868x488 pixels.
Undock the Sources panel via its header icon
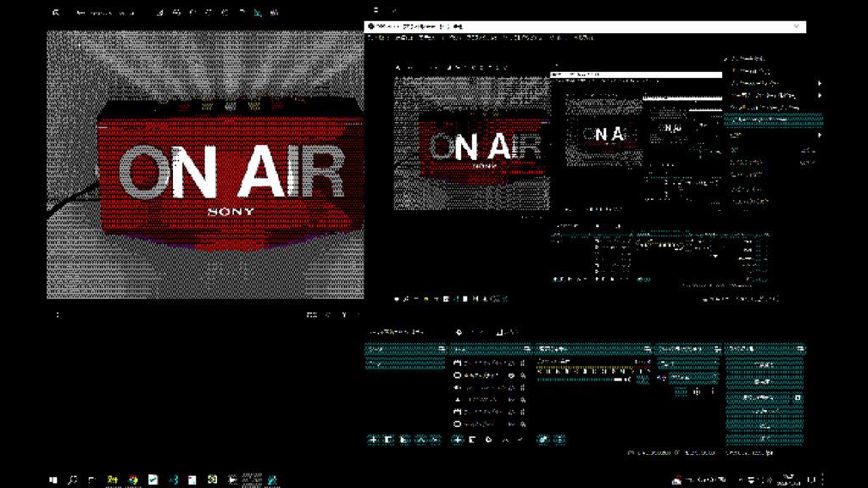[527, 349]
